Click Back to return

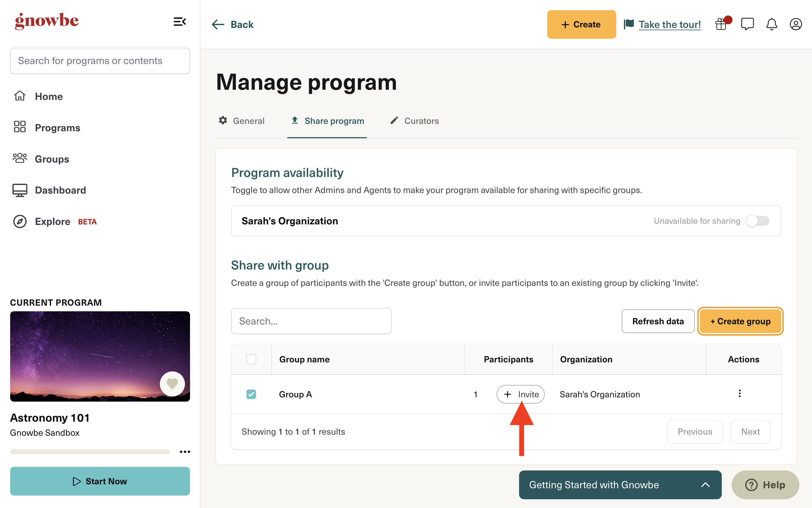233,24
